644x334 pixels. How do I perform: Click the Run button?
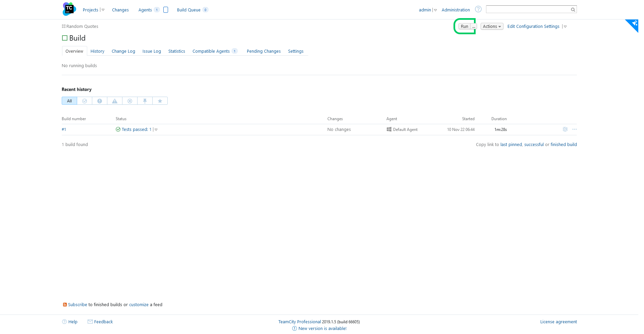click(x=465, y=26)
